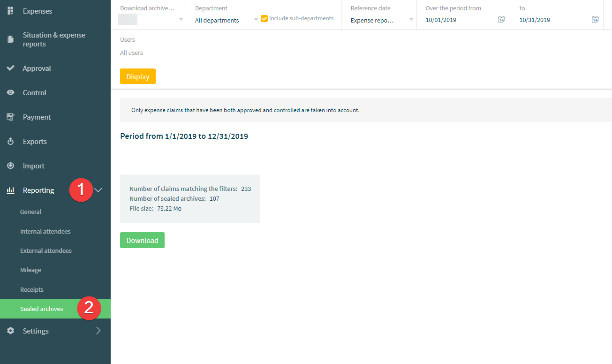
Task: Open External attendees report
Action: click(x=46, y=250)
